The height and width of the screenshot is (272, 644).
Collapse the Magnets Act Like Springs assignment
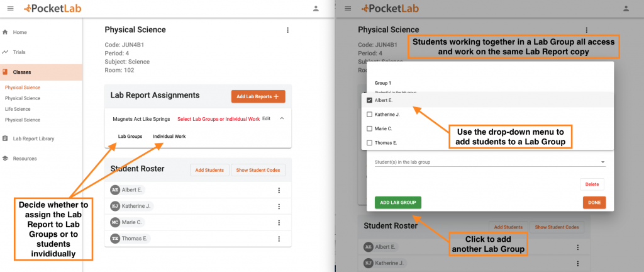pos(281,118)
